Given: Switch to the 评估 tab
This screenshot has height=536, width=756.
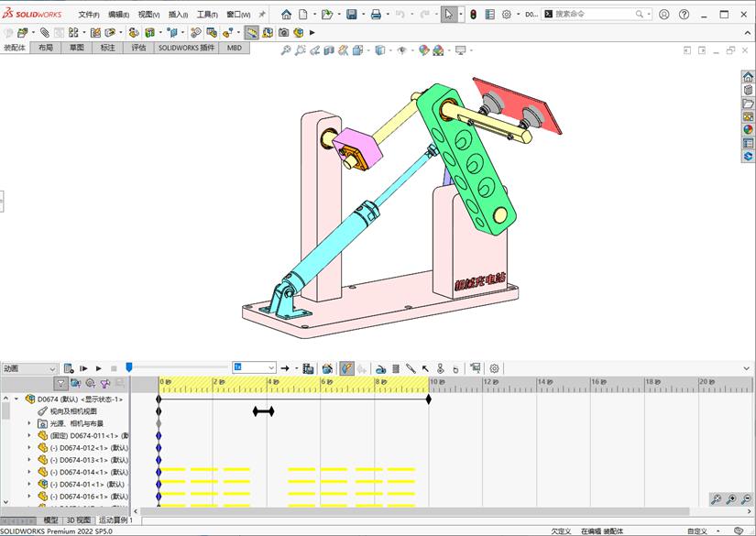Looking at the screenshot, I should pyautogui.click(x=138, y=48).
